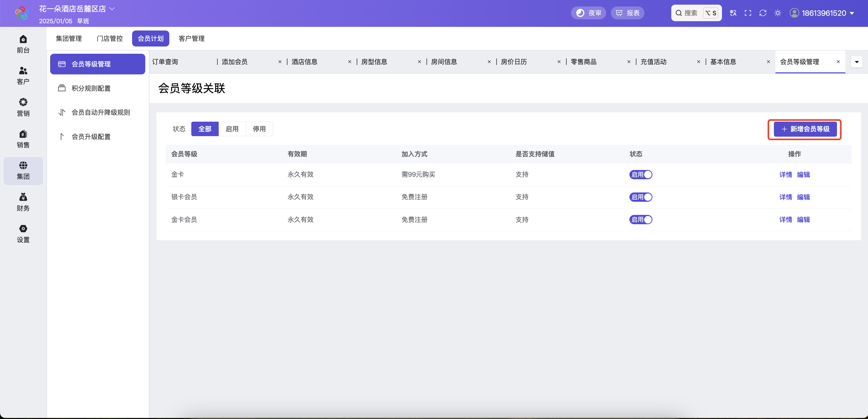Switch to 零售商品 tab
This screenshot has width=868, height=419.
pyautogui.click(x=584, y=62)
